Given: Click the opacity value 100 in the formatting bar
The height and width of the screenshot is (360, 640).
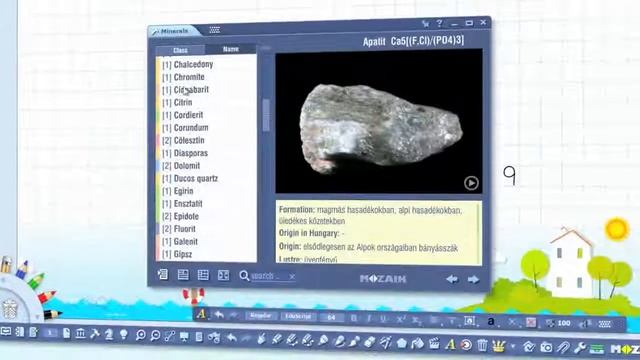Looking at the screenshot, I should coord(564,323).
